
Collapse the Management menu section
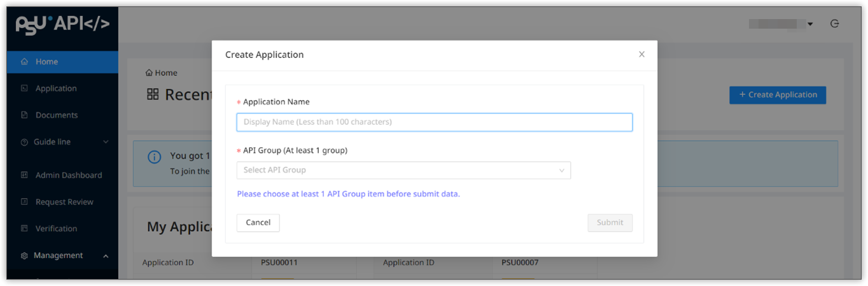pos(105,256)
